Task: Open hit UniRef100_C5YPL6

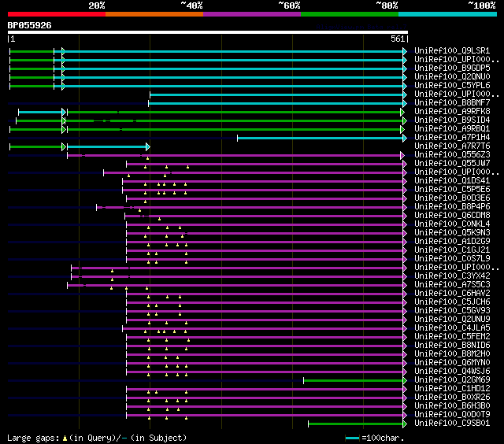Action: [x=452, y=86]
